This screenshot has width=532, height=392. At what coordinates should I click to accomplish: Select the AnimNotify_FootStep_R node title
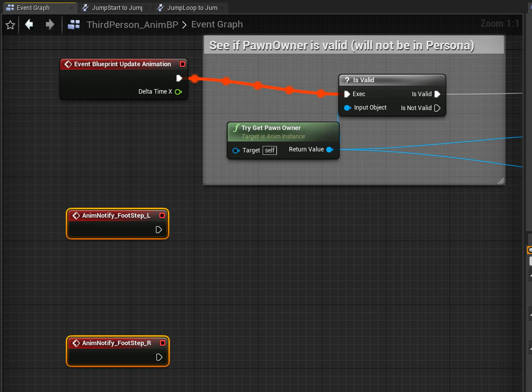[117, 343]
